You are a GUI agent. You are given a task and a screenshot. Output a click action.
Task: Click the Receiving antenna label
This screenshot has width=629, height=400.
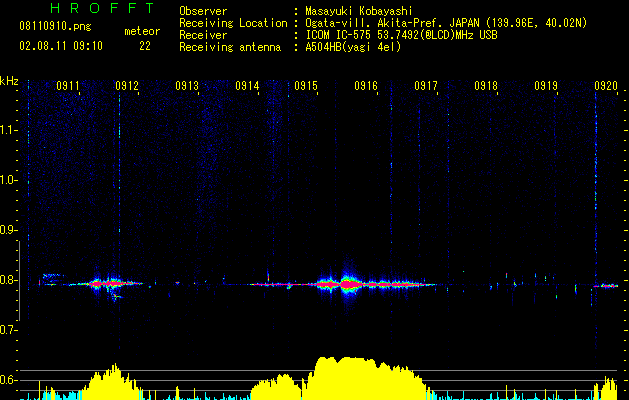230,47
